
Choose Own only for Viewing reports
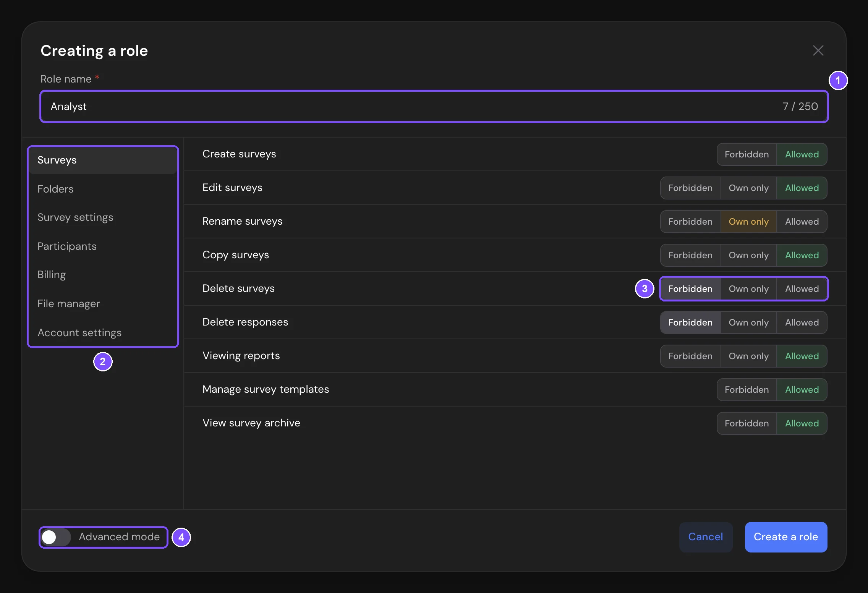tap(748, 356)
